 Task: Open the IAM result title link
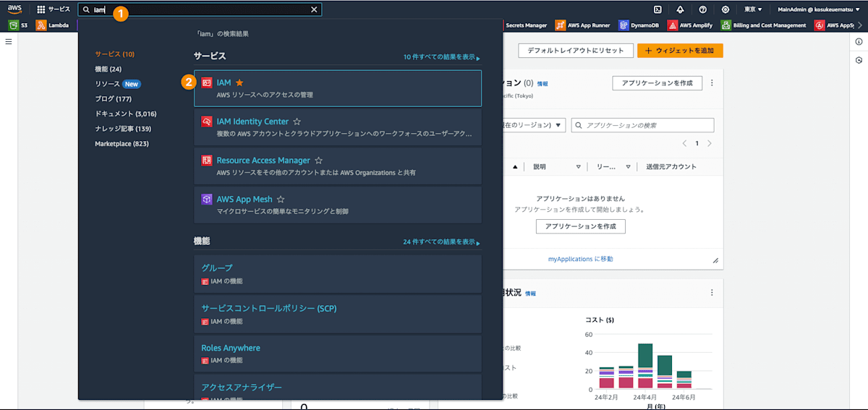pyautogui.click(x=224, y=83)
